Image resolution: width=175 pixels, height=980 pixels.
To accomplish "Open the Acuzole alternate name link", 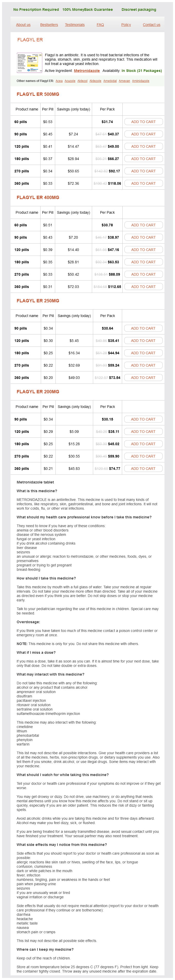I will coord(70,81).
